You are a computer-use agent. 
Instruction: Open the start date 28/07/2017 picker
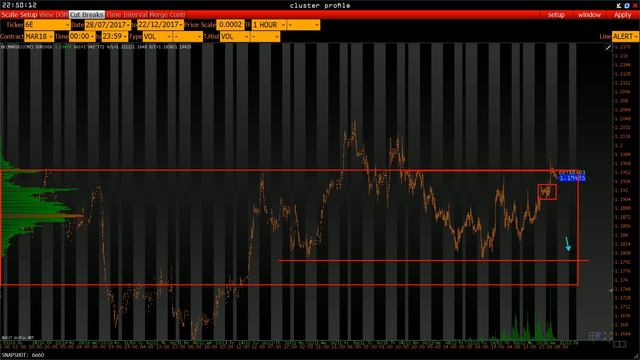[x=108, y=25]
